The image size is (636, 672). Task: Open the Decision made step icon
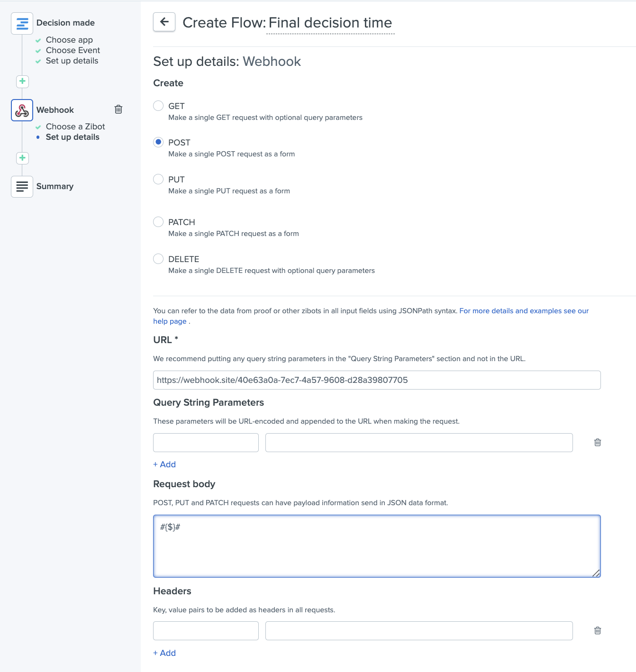click(x=22, y=23)
